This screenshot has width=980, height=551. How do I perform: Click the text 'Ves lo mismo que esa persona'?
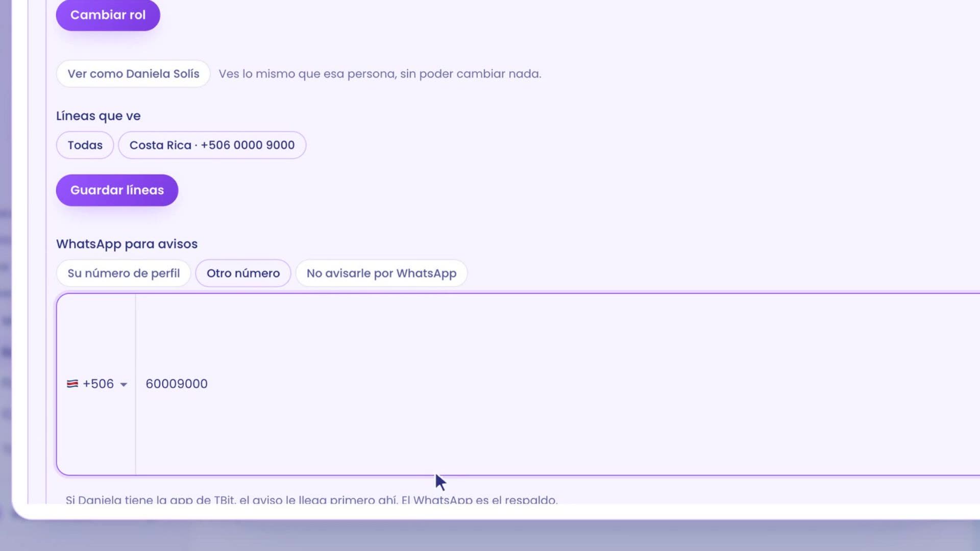click(308, 73)
